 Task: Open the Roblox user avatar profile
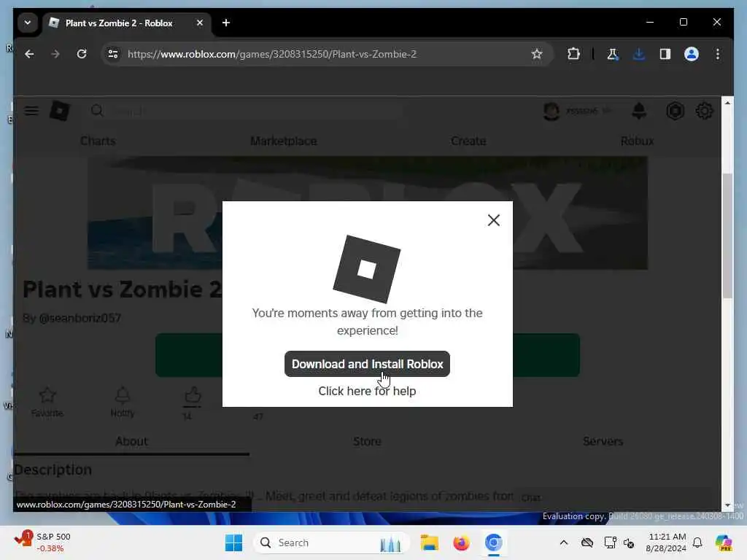pyautogui.click(x=551, y=111)
